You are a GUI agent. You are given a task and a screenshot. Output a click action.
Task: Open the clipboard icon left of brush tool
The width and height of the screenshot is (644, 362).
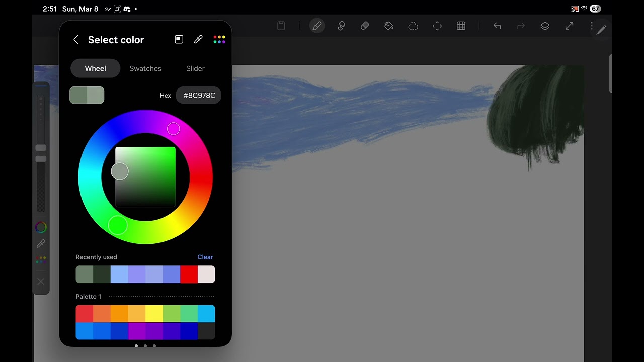click(281, 26)
